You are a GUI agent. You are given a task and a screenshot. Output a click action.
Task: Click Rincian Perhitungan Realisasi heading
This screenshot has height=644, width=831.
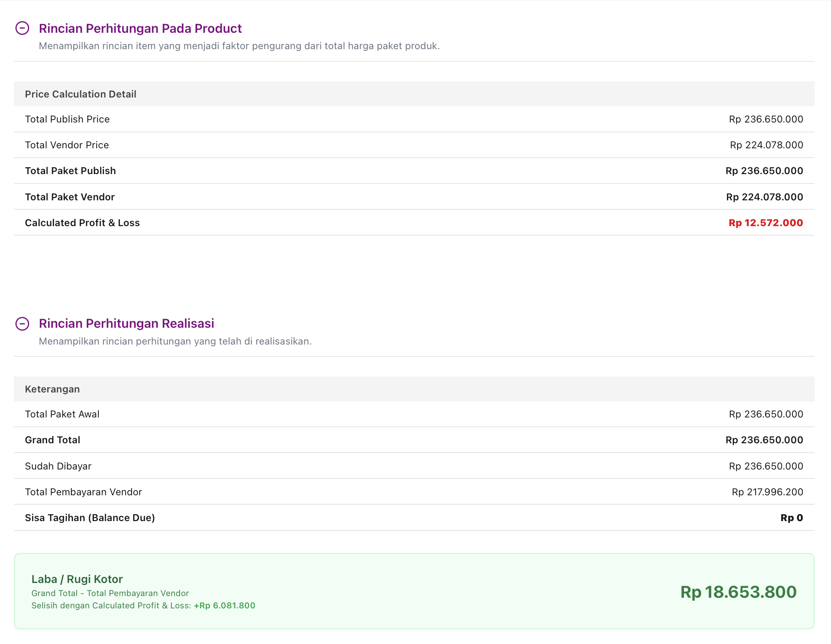coord(126,324)
